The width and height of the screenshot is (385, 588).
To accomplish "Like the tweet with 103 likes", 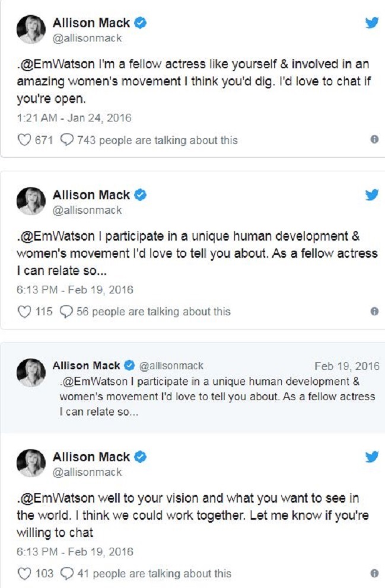I will pos(24,573).
